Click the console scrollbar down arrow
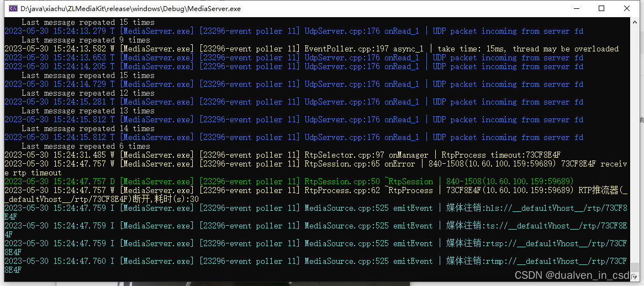This screenshot has width=644, height=286. [635, 278]
